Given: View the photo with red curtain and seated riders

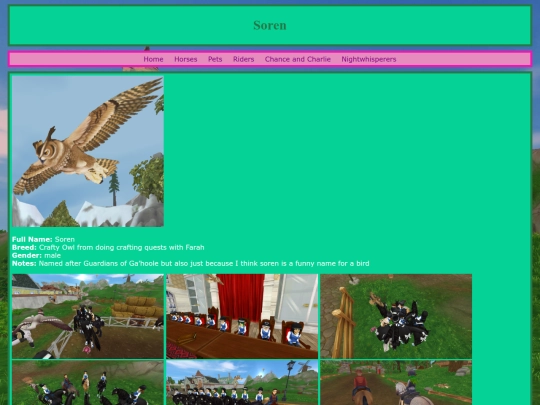Looking at the screenshot, I should 242,316.
